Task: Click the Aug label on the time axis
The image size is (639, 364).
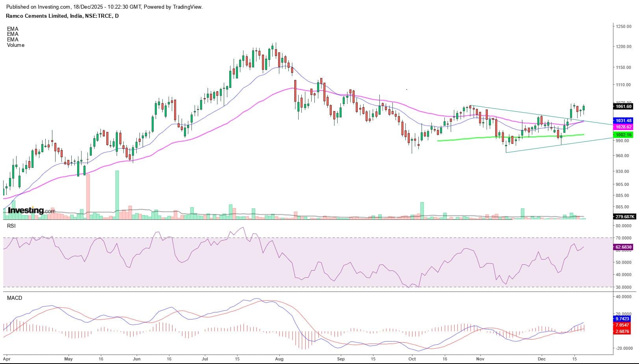Action: tap(279, 359)
